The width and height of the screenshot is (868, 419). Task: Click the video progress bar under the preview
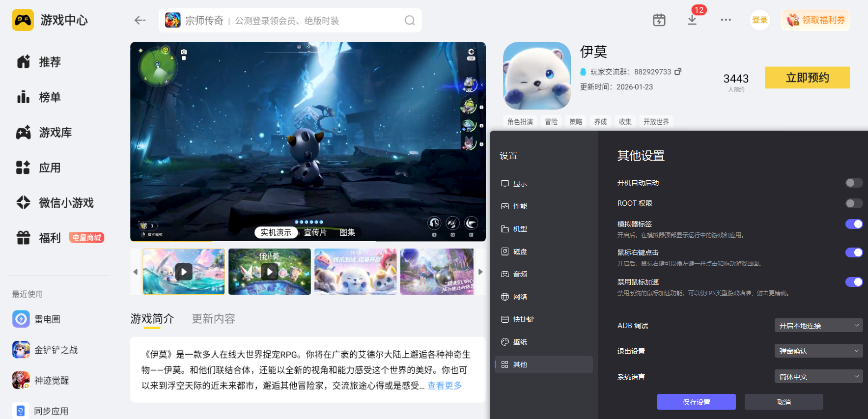(308, 241)
